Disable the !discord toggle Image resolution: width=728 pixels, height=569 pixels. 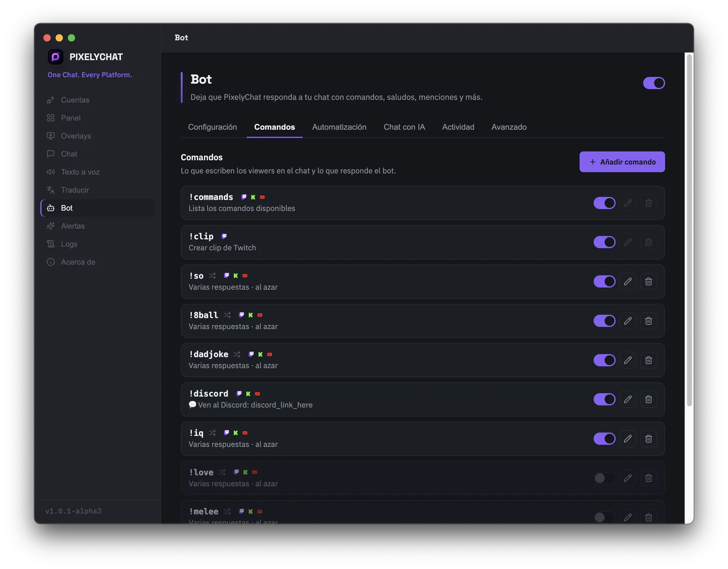[604, 399]
